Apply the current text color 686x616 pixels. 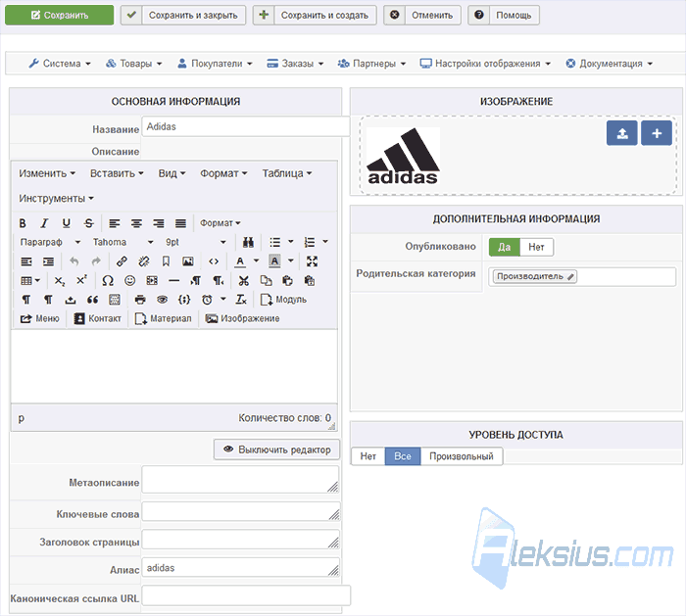[x=240, y=261]
